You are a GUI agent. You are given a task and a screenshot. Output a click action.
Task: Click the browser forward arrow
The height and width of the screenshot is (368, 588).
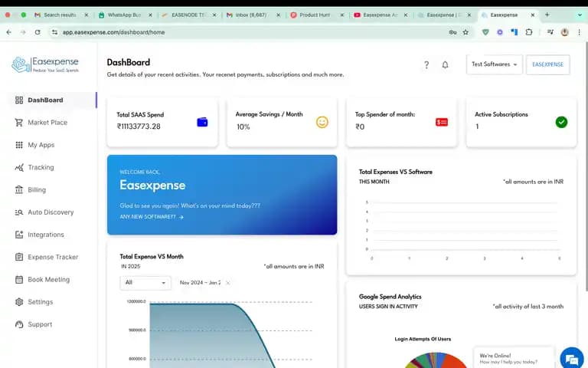tap(23, 32)
